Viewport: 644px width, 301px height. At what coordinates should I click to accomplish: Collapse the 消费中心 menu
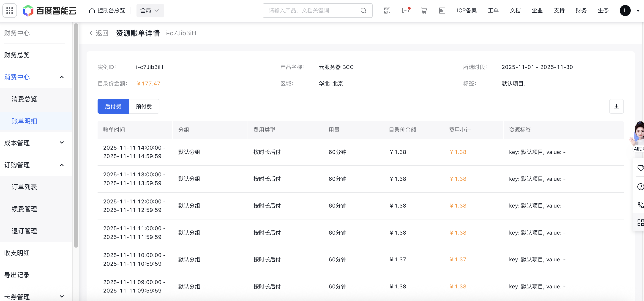62,77
